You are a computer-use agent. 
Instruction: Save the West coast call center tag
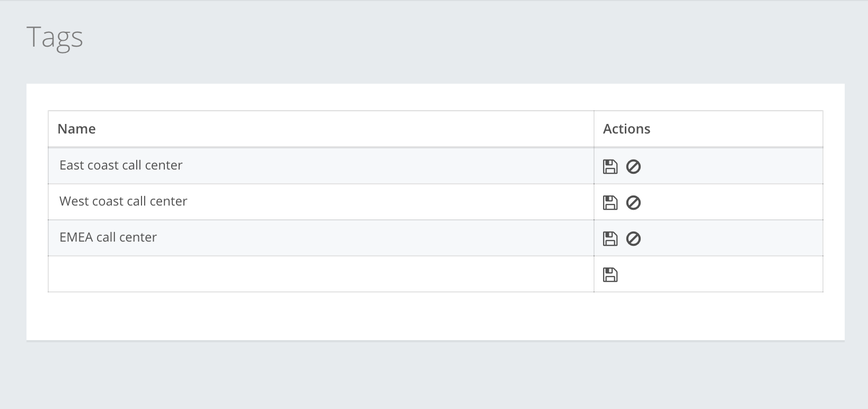[x=610, y=203]
